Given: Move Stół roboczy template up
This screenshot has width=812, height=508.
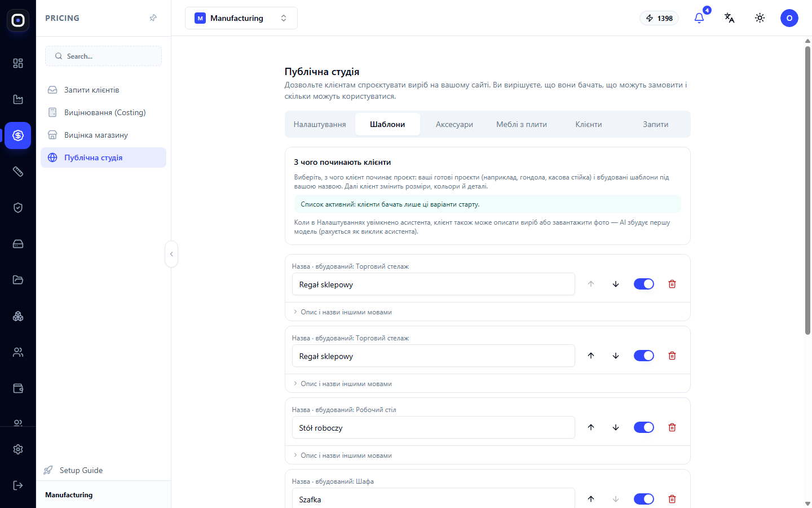Looking at the screenshot, I should click(591, 427).
